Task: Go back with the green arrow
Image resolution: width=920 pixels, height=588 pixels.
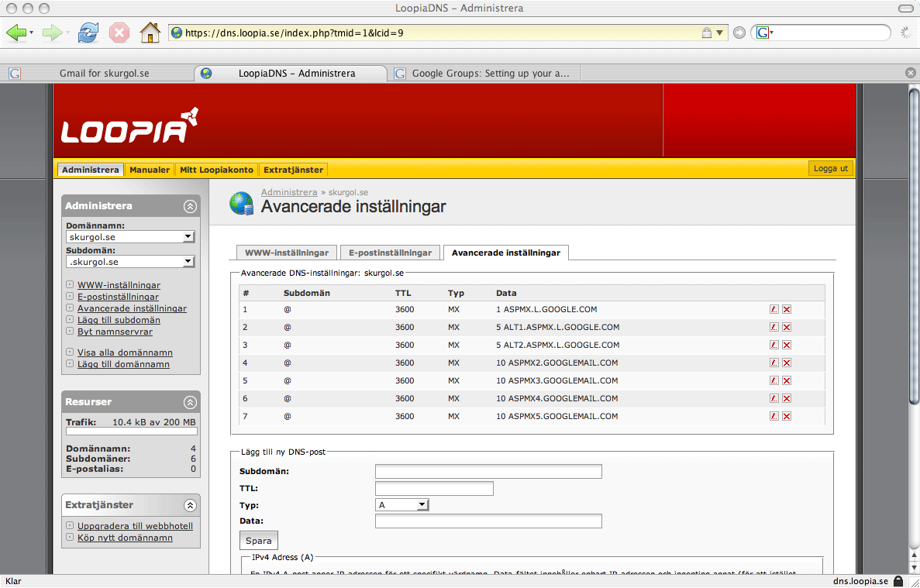Action: pyautogui.click(x=16, y=33)
